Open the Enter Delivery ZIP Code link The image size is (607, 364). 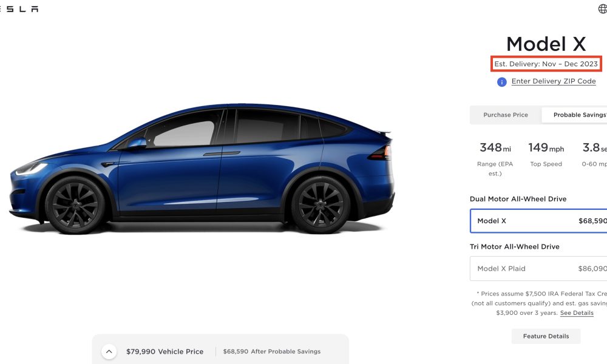click(554, 81)
